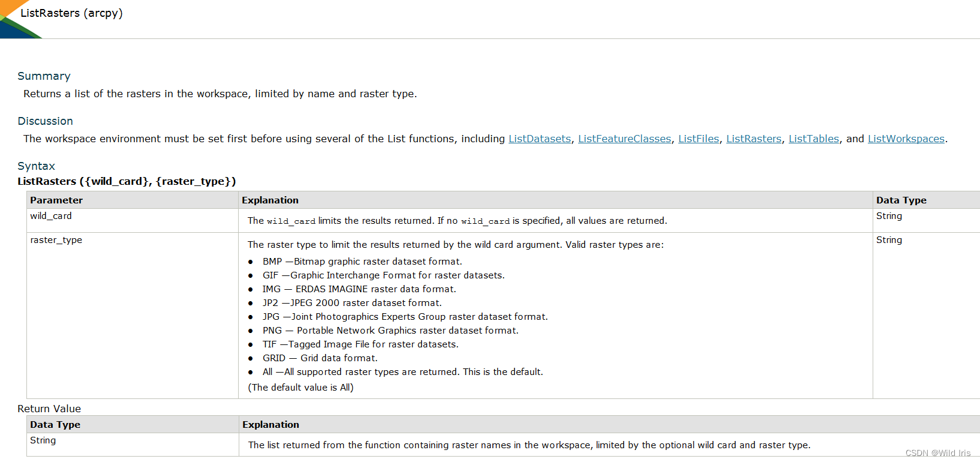The image size is (980, 462).
Task: Click the raster_type parameter cell
Action: tap(133, 316)
